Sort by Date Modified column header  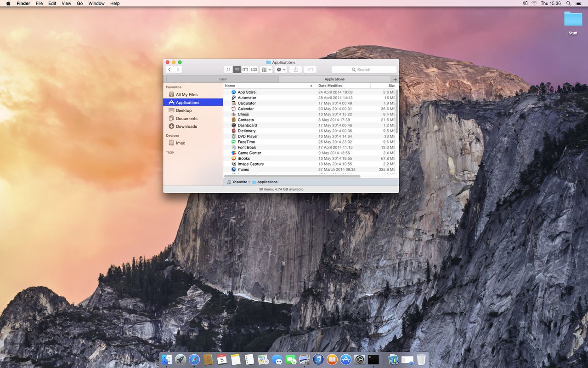(343, 86)
